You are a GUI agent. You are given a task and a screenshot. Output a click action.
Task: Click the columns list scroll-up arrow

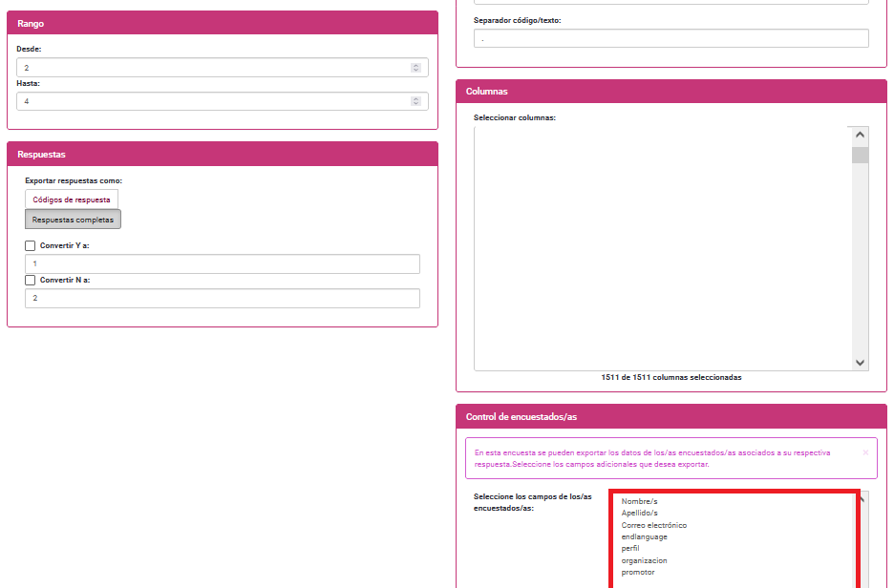coord(861,136)
